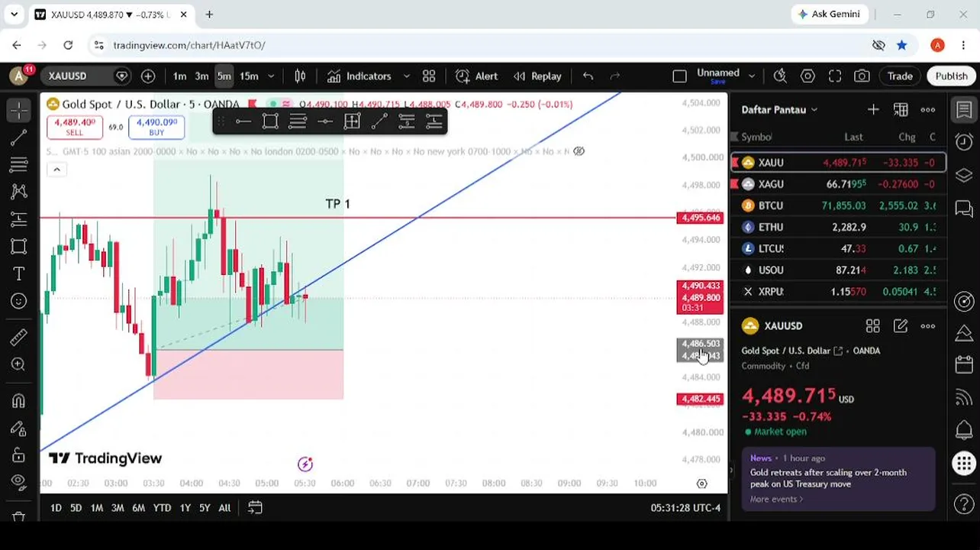Open the economic calendar icon in right sidebar
980x550 pixels.
click(x=964, y=365)
